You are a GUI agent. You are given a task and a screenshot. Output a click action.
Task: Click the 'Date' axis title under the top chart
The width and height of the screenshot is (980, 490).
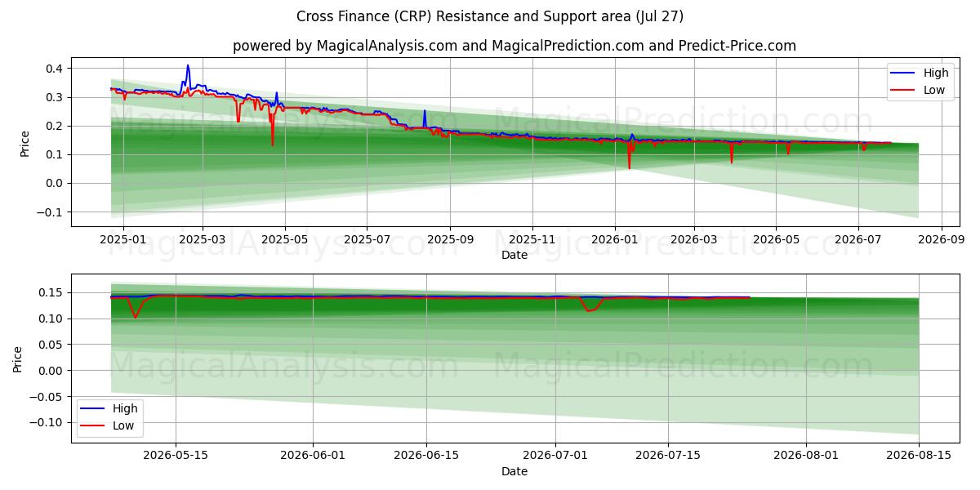(514, 255)
